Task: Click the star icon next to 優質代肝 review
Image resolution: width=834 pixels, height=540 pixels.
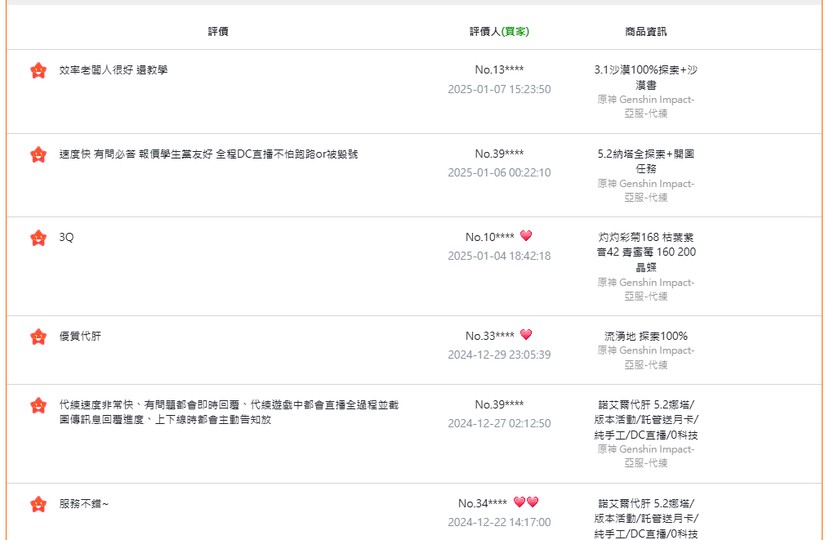Action: tap(38, 337)
